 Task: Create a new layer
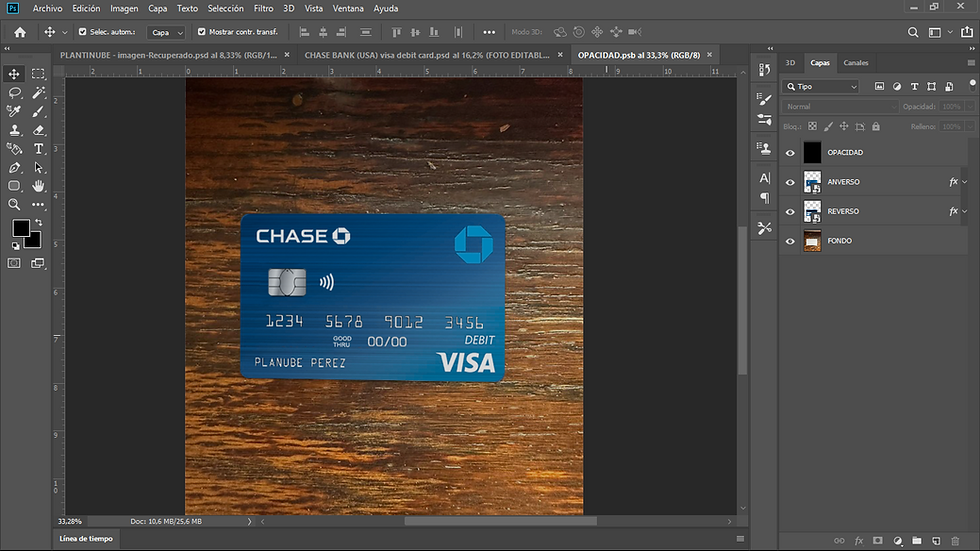[x=936, y=540]
